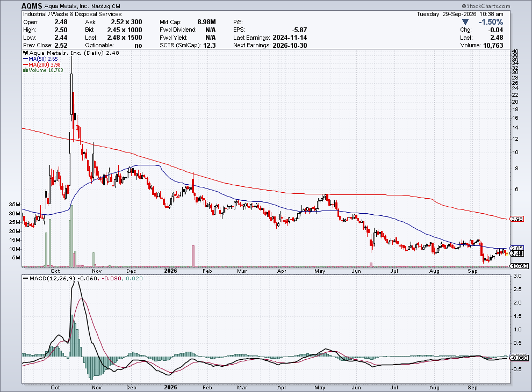The width and height of the screenshot is (532, 392).
Task: Click the Fwd Yield N/A value
Action: point(210,38)
